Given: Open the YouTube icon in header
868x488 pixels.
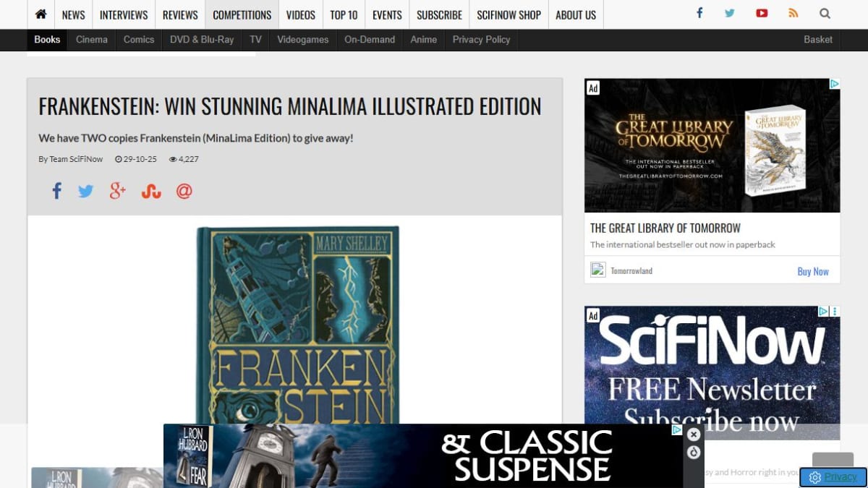Looking at the screenshot, I should [x=762, y=13].
